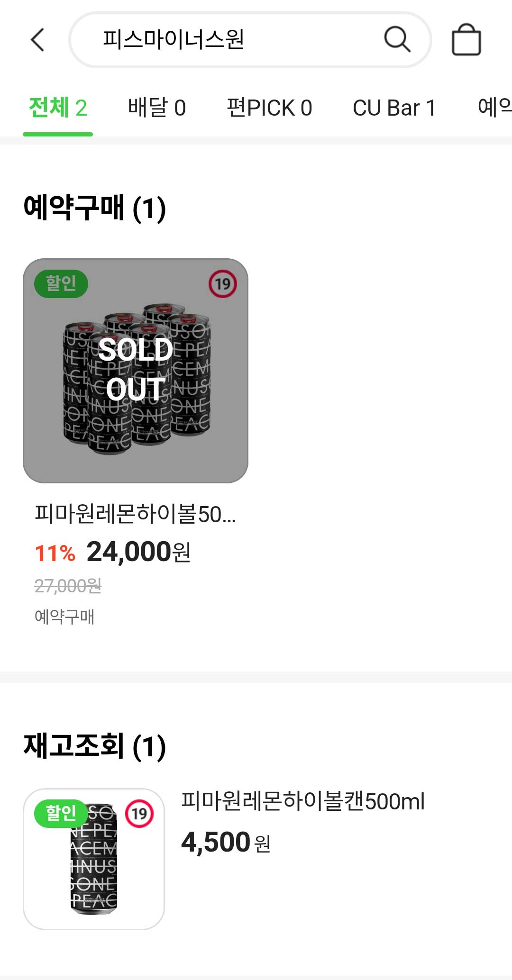Switch to the 전체 2 tab
Image resolution: width=512 pixels, height=980 pixels.
57,108
